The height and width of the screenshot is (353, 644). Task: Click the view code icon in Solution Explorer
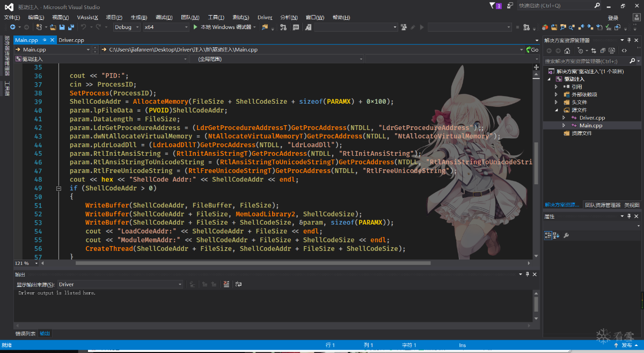coord(624,51)
